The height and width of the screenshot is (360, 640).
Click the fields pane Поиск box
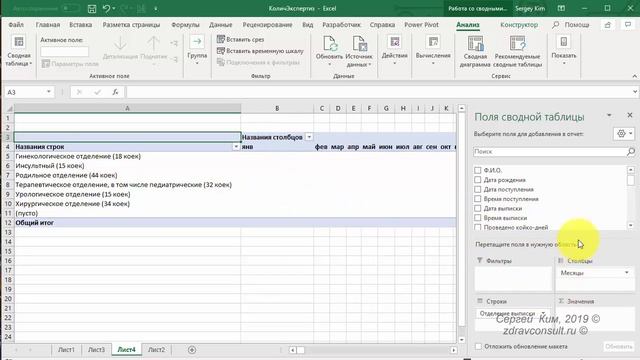(549, 151)
